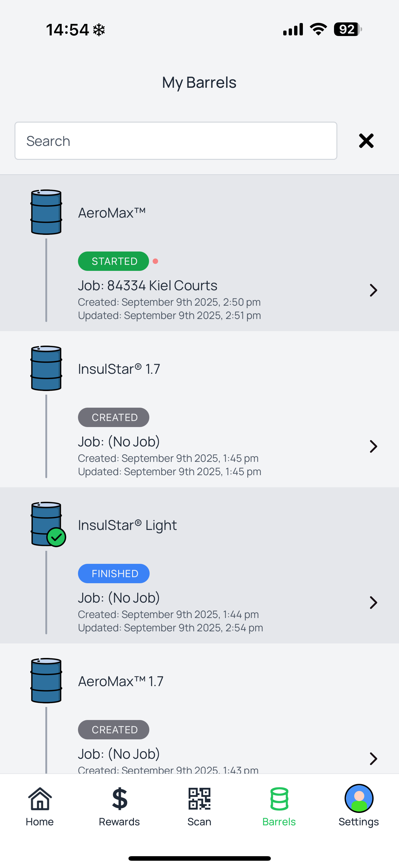Select the Barrels tab

(x=279, y=807)
